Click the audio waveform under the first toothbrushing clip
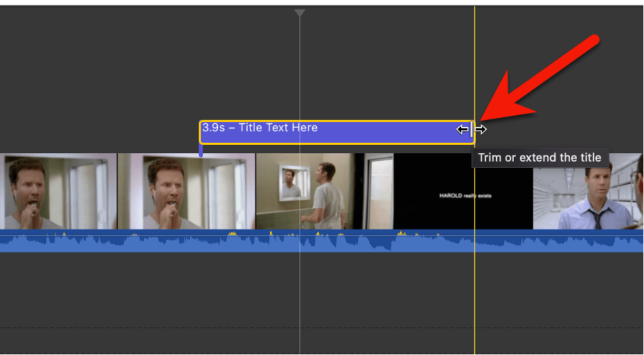 (59, 241)
